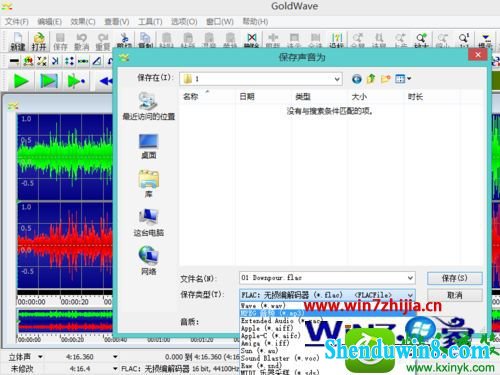Click the 打开 (Open) toolbar icon
This screenshot has width=500, height=375.
pyautogui.click(x=39, y=42)
